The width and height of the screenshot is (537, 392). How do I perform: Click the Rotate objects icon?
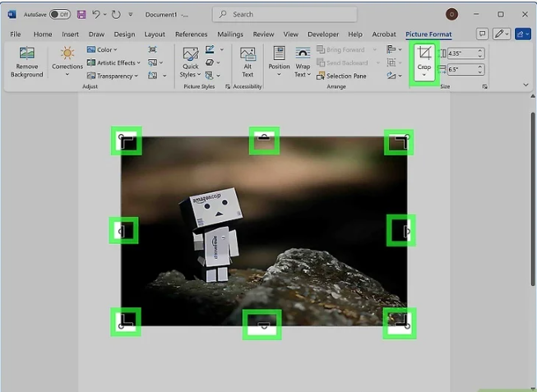coord(391,76)
